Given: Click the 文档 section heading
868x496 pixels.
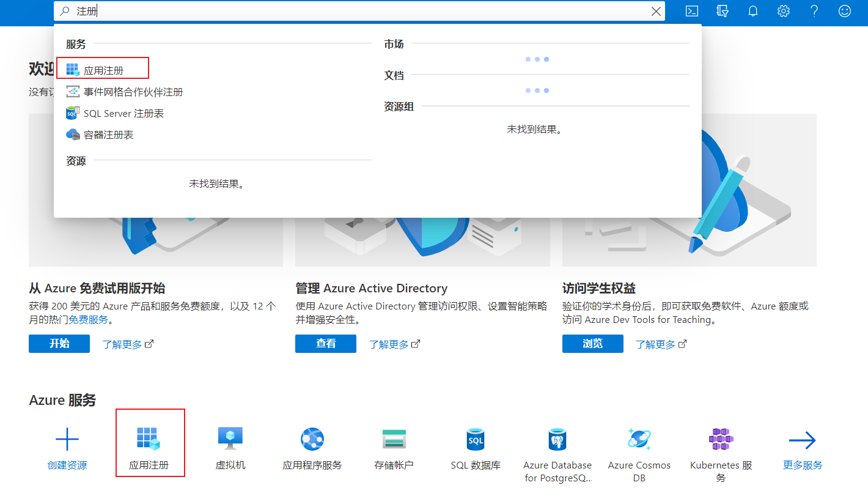Looking at the screenshot, I should (394, 75).
